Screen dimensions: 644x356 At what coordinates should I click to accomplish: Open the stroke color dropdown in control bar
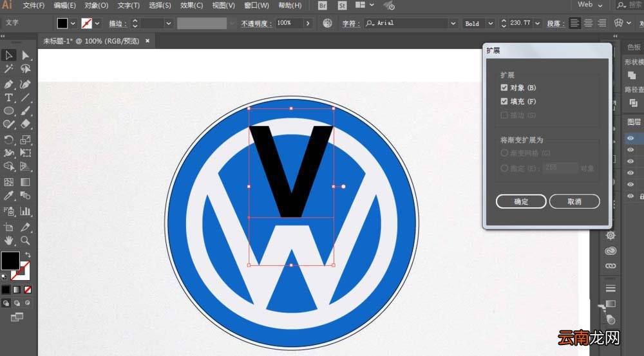[x=97, y=23]
